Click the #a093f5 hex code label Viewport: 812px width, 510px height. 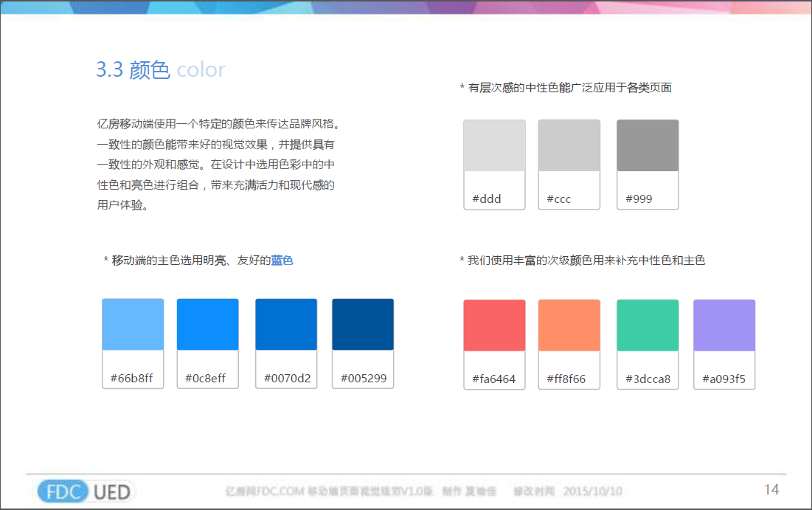[x=723, y=379]
